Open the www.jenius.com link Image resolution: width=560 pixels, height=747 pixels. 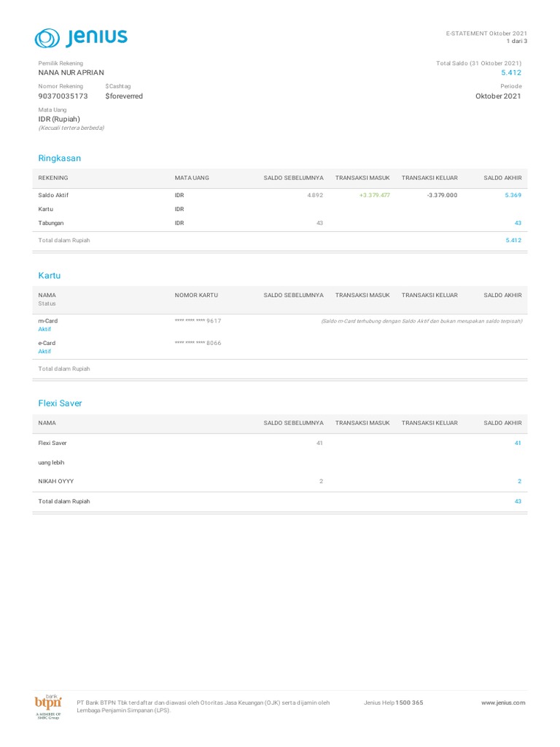coord(503,703)
